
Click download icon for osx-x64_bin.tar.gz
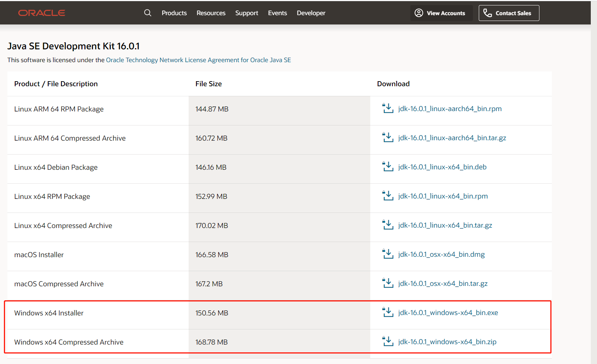[x=388, y=283]
